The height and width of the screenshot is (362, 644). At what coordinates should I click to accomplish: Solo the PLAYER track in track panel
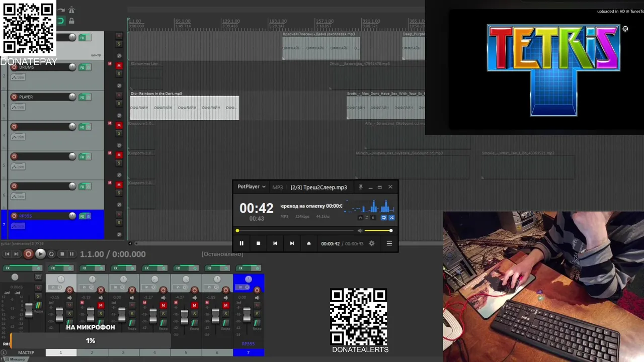(x=119, y=103)
